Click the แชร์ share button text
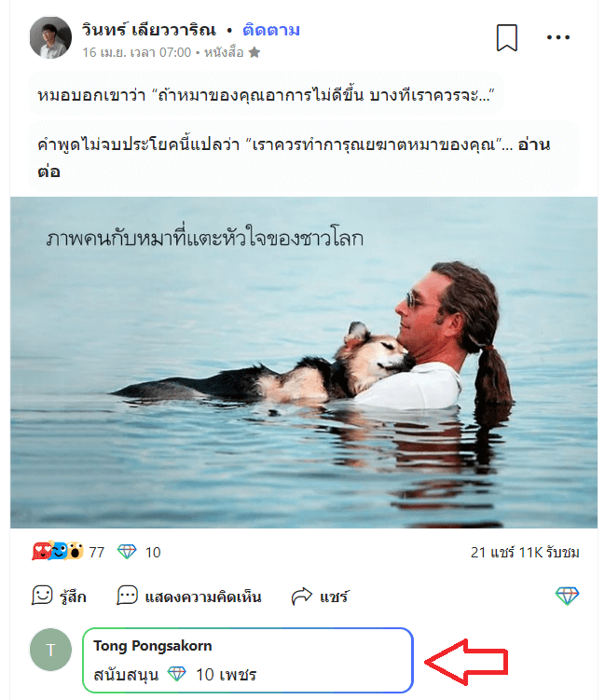 (334, 597)
